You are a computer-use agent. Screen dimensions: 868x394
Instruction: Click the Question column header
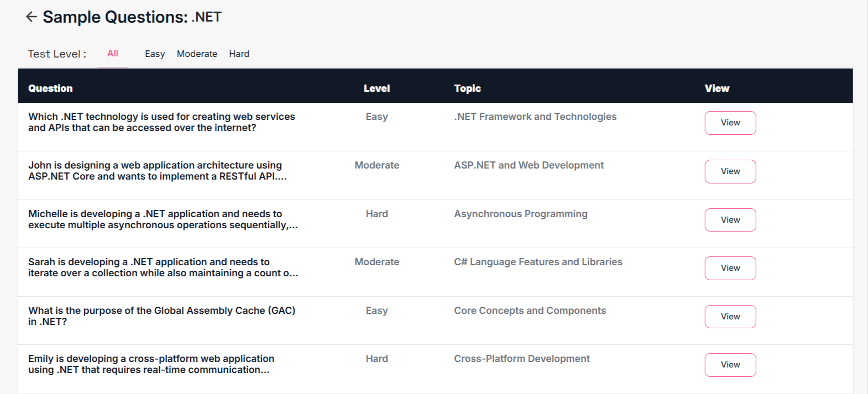coord(50,88)
